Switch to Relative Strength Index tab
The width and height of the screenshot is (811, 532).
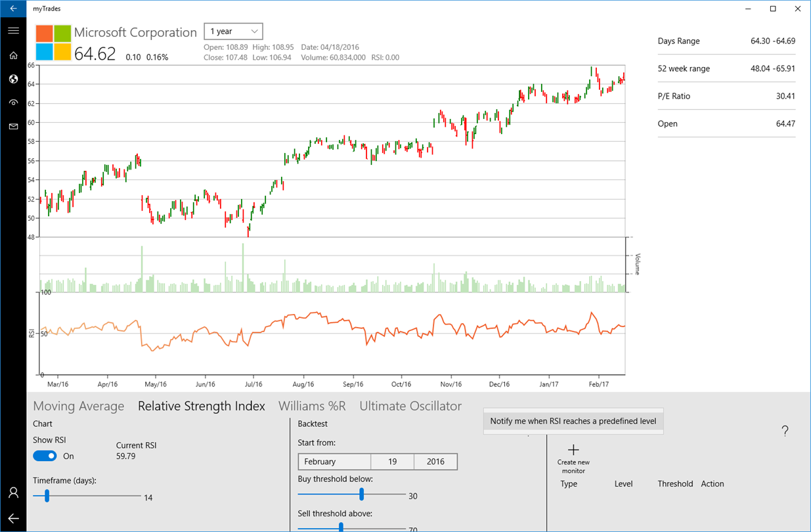coord(202,406)
